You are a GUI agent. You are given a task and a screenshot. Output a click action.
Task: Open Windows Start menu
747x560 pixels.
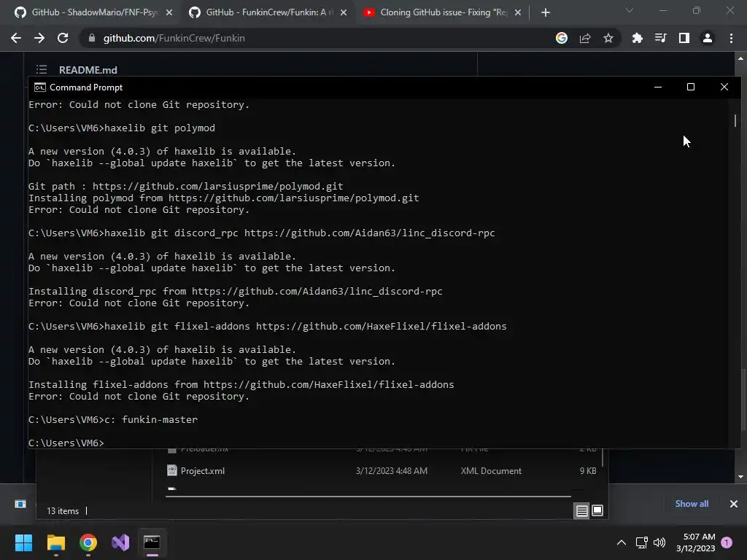[x=23, y=542]
